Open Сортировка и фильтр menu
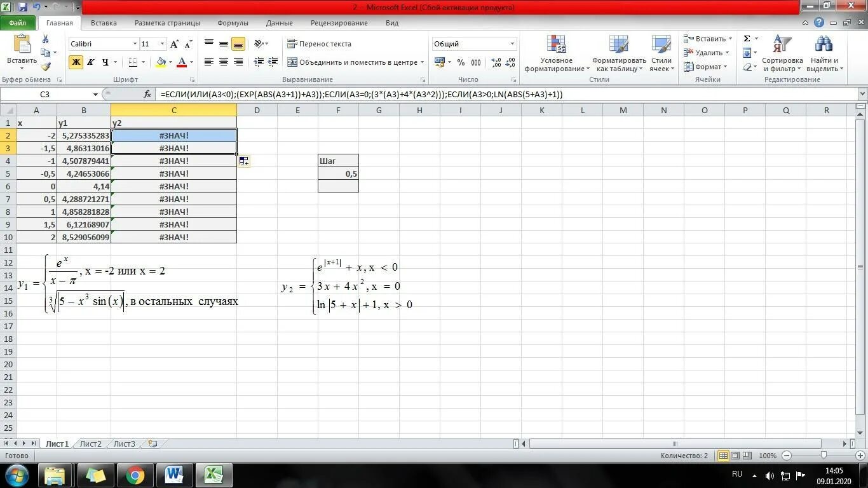Viewport: 868px width, 488px height. click(x=782, y=53)
